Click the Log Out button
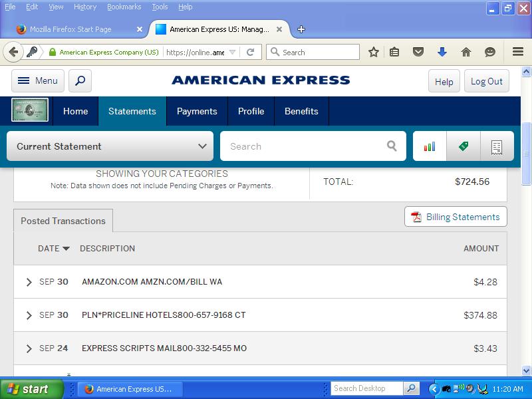Image resolution: width=532 pixels, height=399 pixels. point(487,81)
